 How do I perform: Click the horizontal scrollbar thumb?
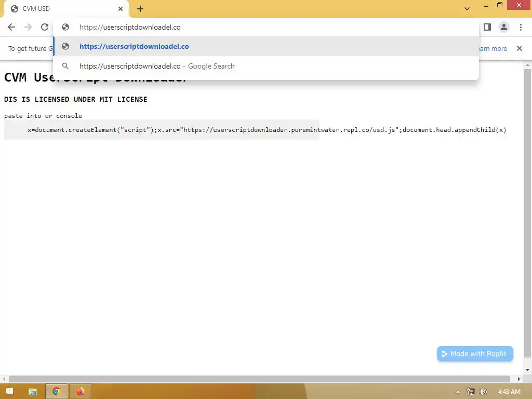tap(259, 379)
